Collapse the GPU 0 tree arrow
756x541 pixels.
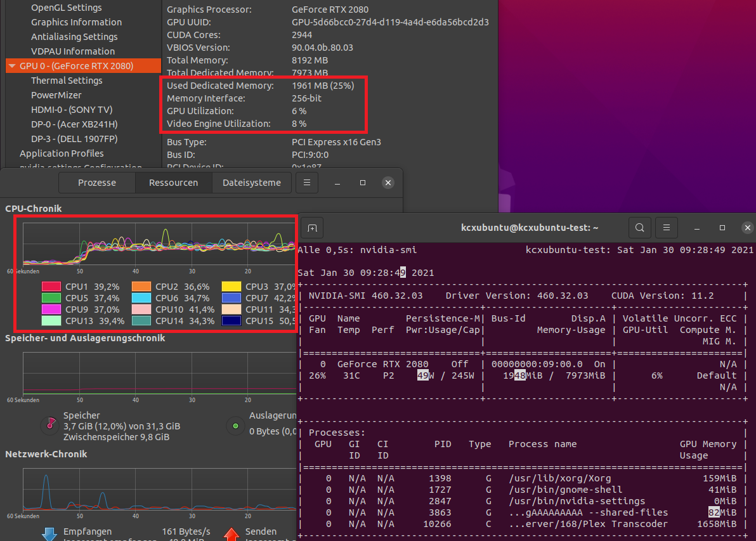12,65
